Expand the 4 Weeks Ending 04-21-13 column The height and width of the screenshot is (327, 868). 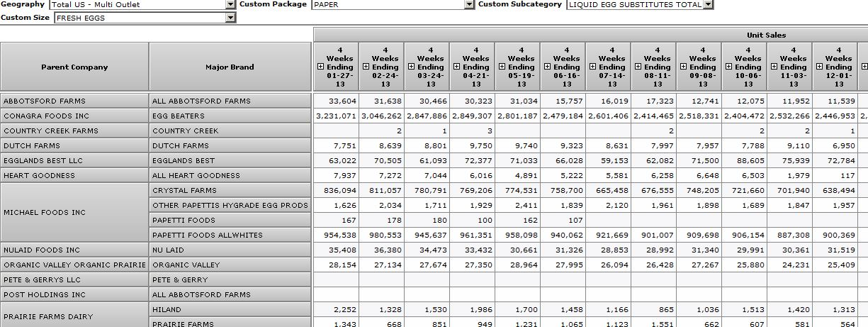point(457,67)
